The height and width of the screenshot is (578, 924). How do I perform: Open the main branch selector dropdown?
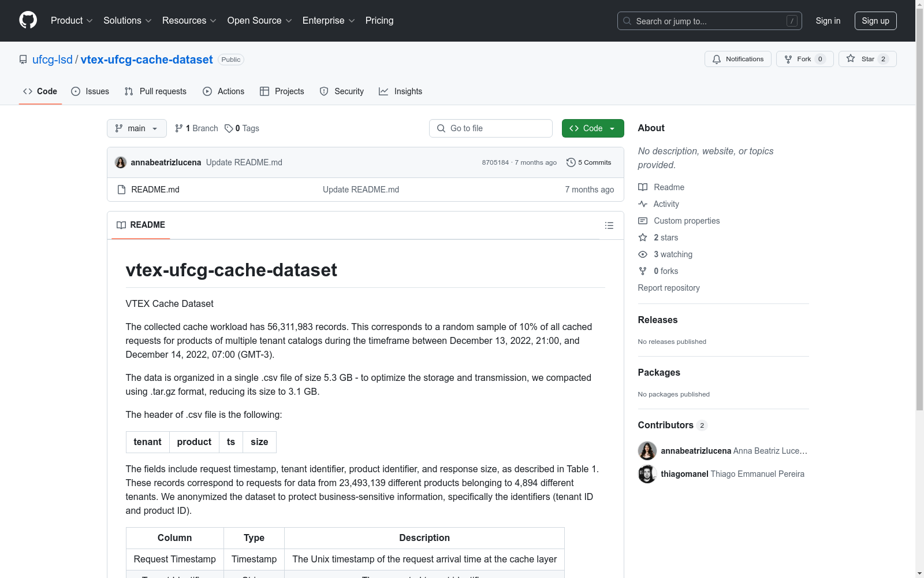[x=137, y=128]
